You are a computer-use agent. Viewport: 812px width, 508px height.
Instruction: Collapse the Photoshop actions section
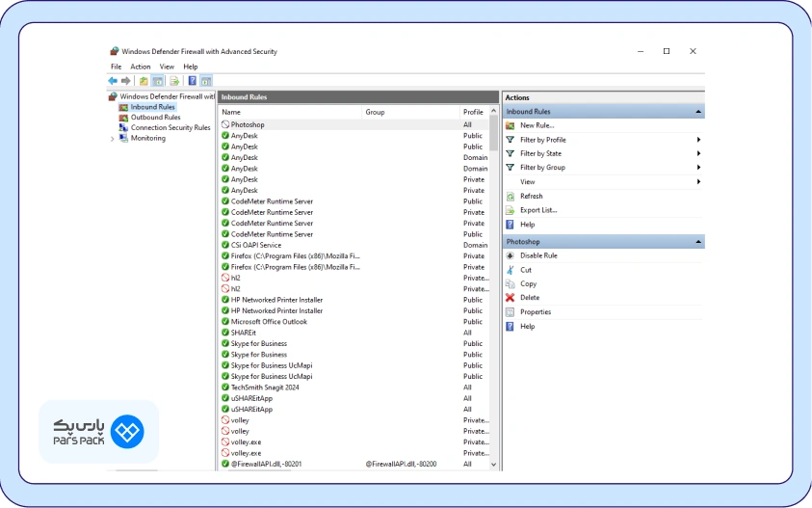click(698, 242)
